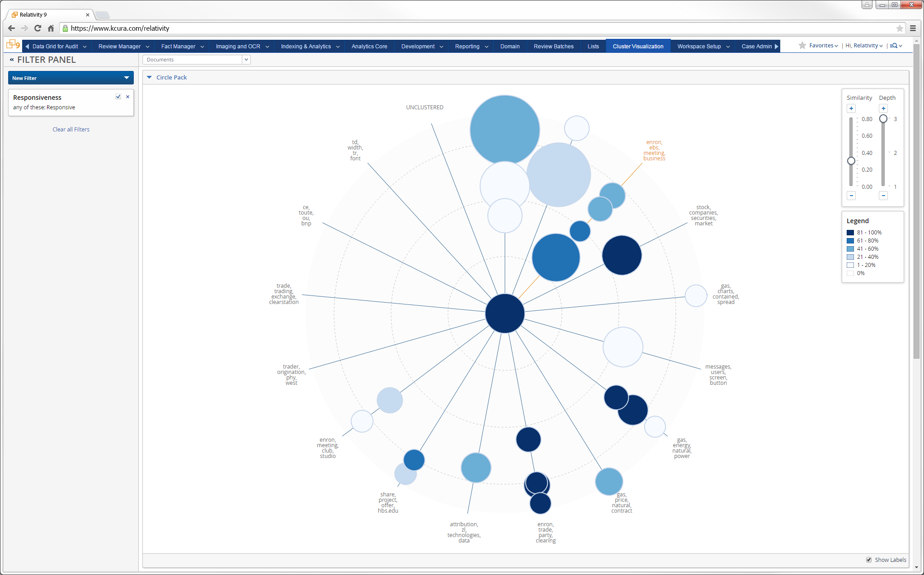The height and width of the screenshot is (575, 924).
Task: Remove the Responsiveness filter with the X
Action: 127,97
